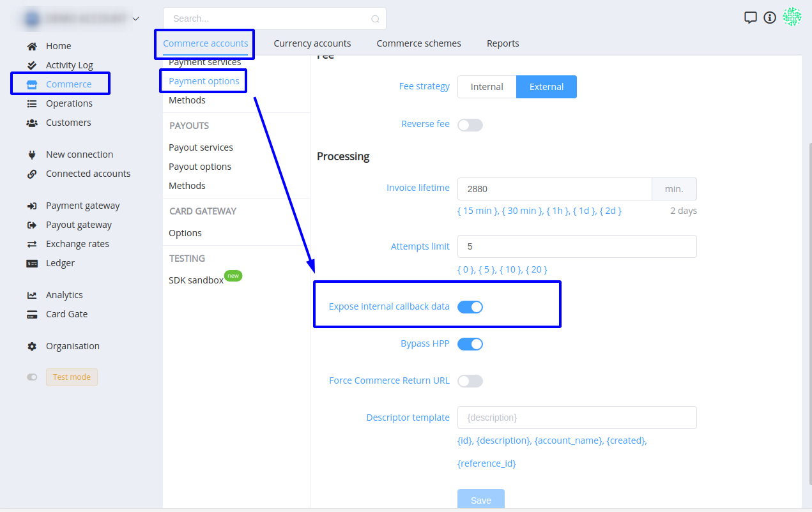Click the Exchange rates arrows icon
This screenshot has width=812, height=512.
32,244
